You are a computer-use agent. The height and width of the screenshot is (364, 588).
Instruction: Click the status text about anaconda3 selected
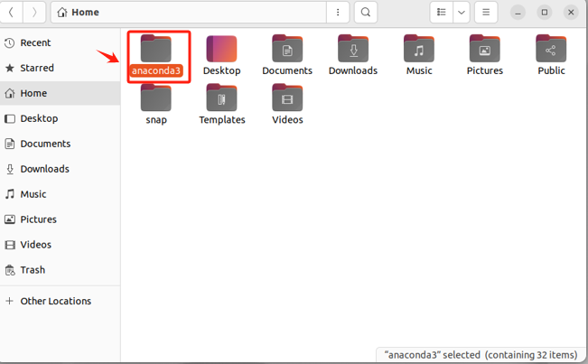click(481, 355)
